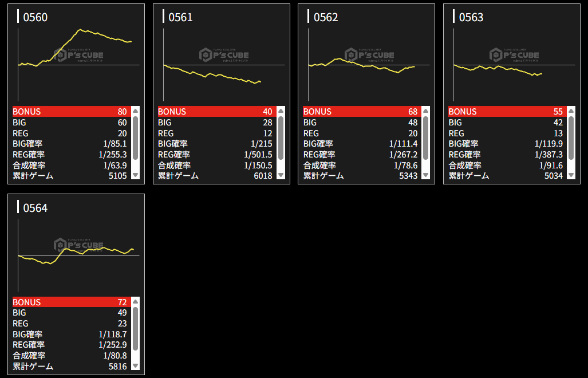Click REG count 23 in machine 0564

tap(123, 324)
